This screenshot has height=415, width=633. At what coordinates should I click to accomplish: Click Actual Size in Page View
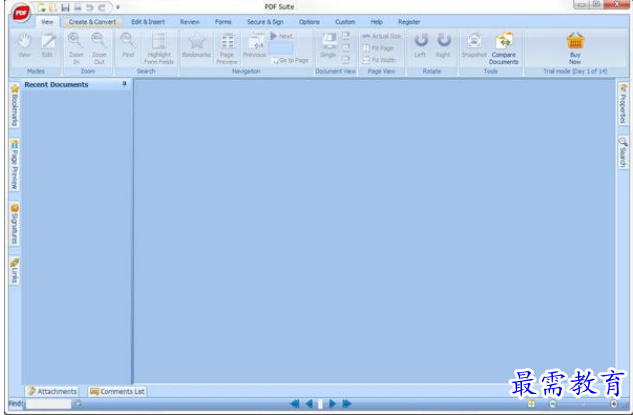tap(381, 36)
